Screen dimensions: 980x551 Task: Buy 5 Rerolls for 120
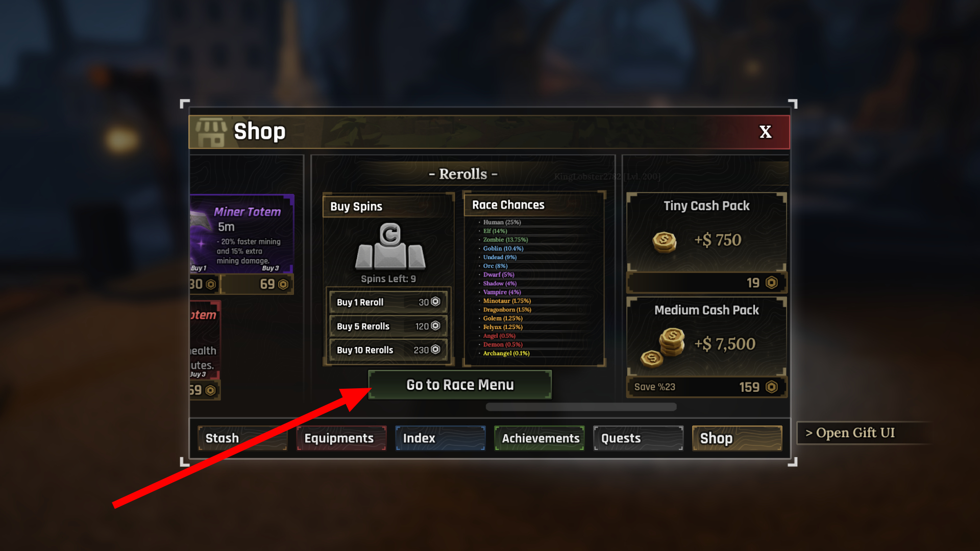[388, 326]
